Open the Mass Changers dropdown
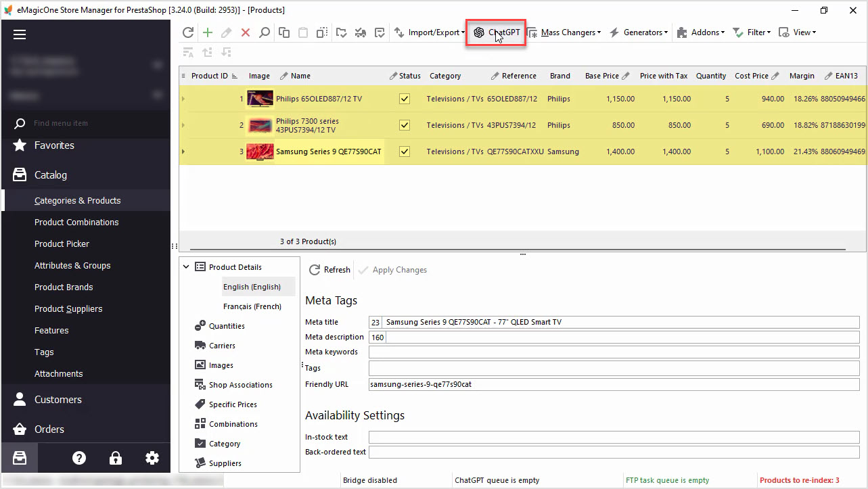868x489 pixels. [564, 32]
